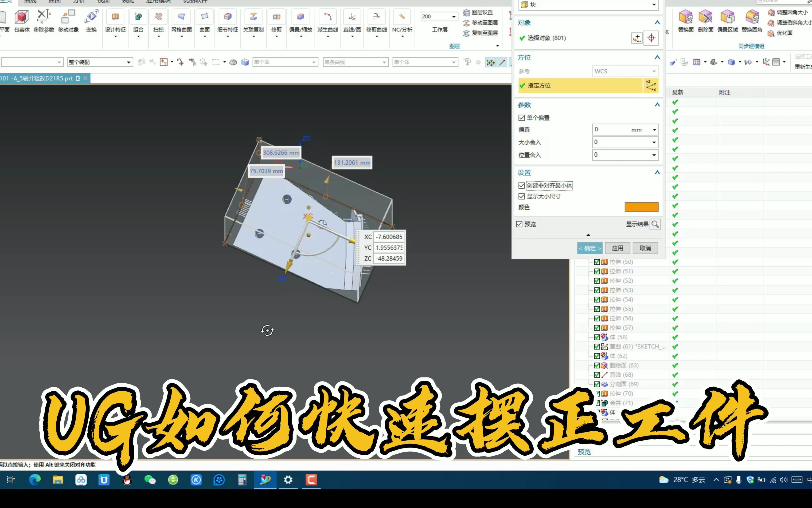The image size is (812, 508).
Task: Click the orange 颜色 color swatch
Action: (641, 207)
